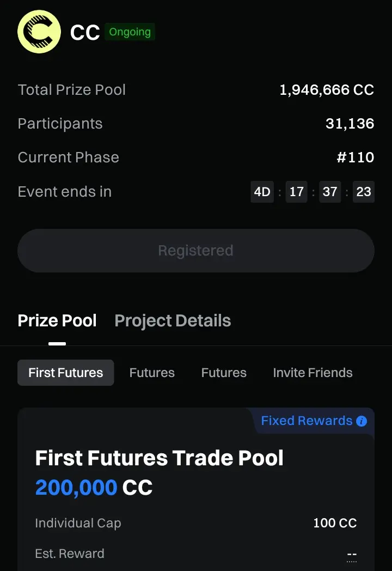Screen dimensions: 392x571
Task: Click the seconds countdown box showing 23
Action: click(364, 192)
